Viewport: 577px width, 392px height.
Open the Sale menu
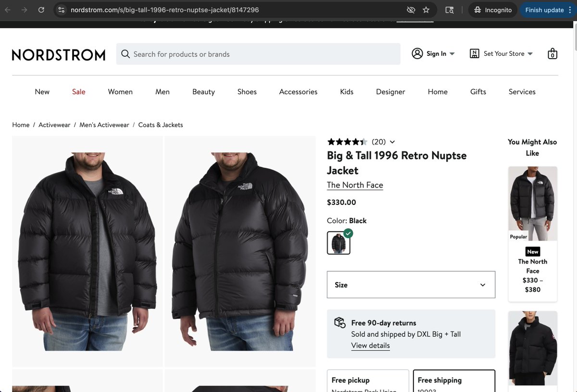tap(79, 91)
